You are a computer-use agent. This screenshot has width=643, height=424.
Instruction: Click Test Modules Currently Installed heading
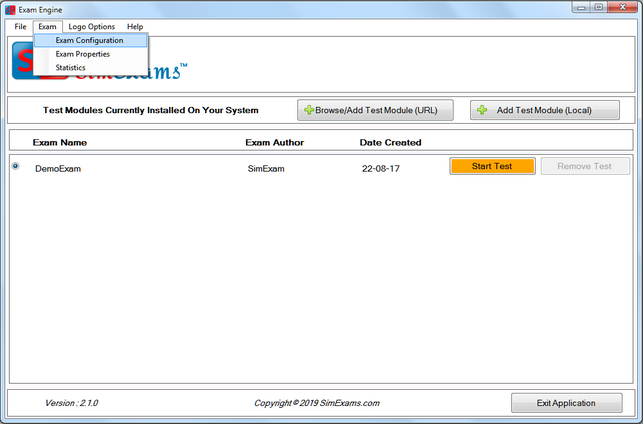(150, 110)
